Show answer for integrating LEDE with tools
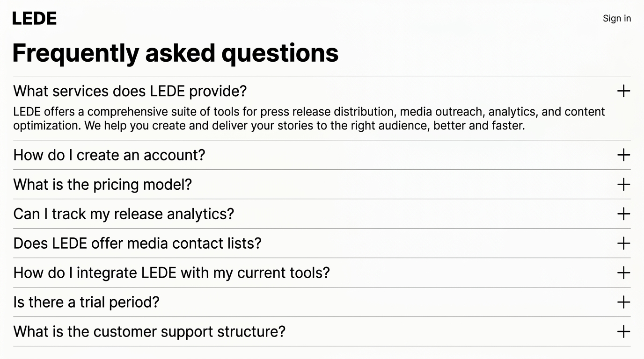Image resolution: width=644 pixels, height=359 pixels. (x=171, y=273)
